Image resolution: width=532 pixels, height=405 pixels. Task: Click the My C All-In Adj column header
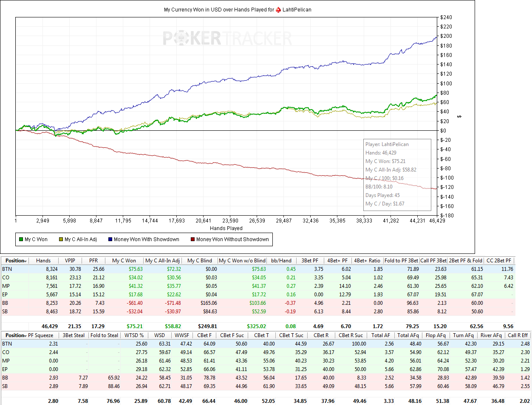click(163, 261)
